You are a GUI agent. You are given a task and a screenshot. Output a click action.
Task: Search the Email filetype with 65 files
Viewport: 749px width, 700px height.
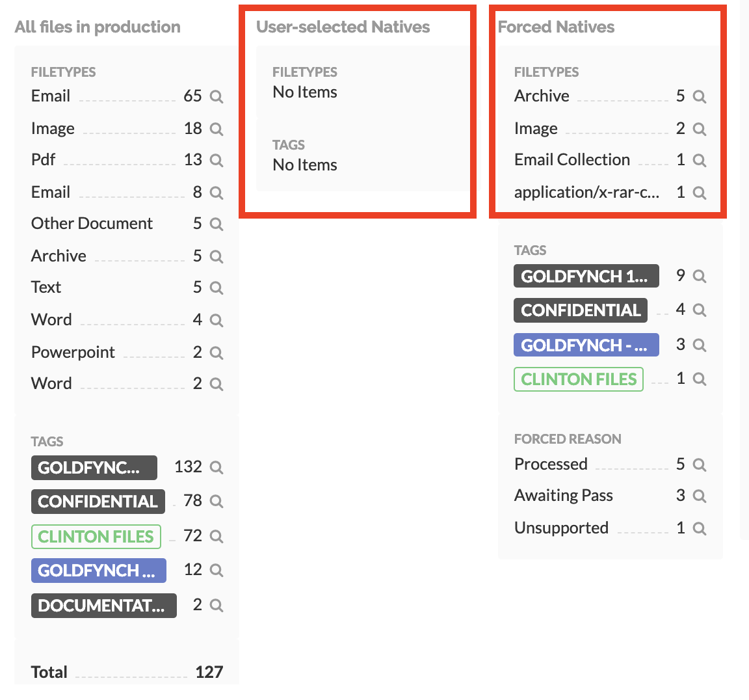point(217,96)
